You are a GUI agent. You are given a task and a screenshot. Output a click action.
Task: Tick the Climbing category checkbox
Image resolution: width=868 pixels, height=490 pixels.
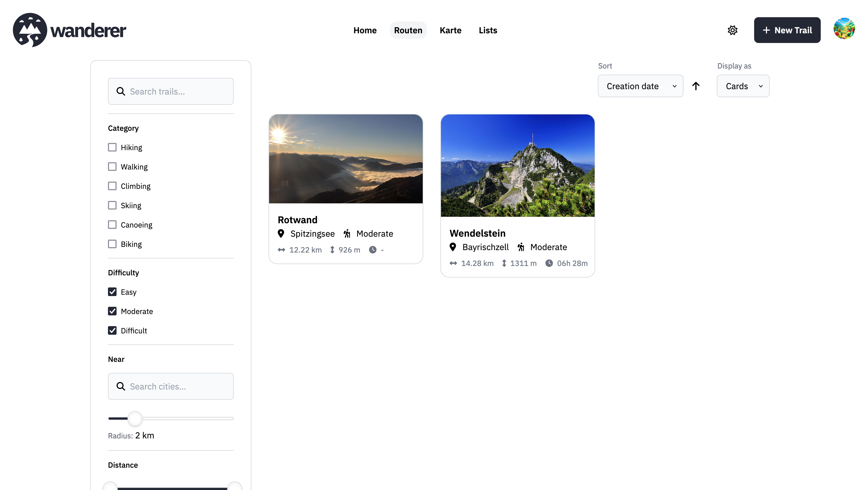(112, 186)
